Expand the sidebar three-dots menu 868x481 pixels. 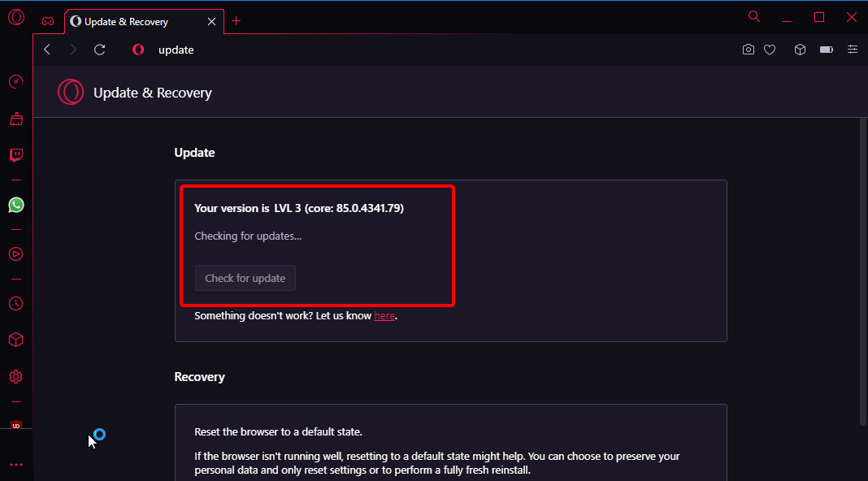[x=16, y=465]
